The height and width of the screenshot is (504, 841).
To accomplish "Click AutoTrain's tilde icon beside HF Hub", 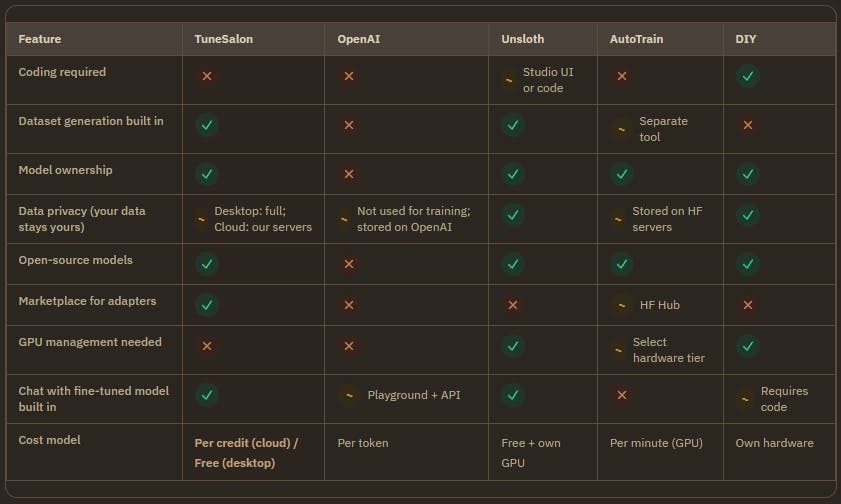I will point(622,305).
